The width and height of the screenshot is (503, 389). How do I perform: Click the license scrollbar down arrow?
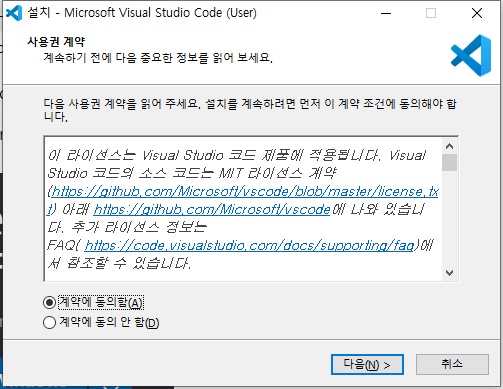[449, 273]
